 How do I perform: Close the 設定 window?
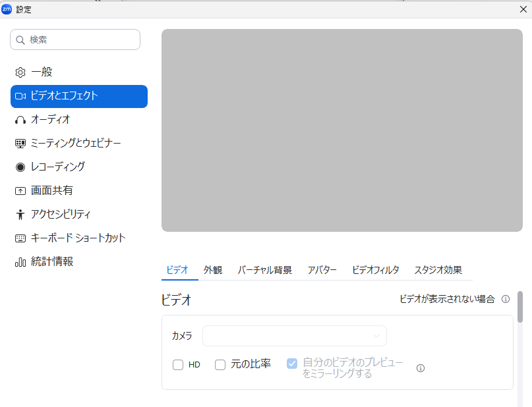523,9
